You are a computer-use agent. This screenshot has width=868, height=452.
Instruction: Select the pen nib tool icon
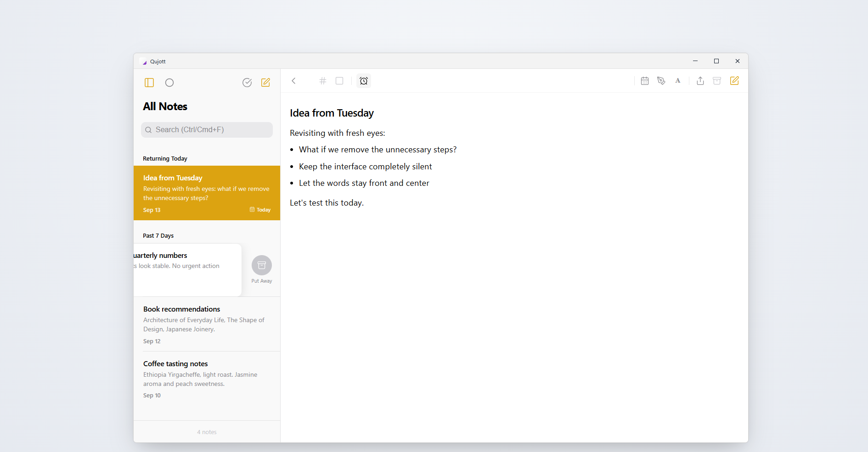(x=661, y=81)
